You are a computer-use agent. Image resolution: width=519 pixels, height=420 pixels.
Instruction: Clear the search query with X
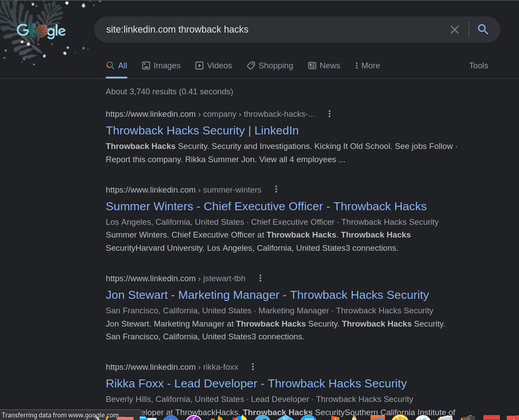(454, 30)
